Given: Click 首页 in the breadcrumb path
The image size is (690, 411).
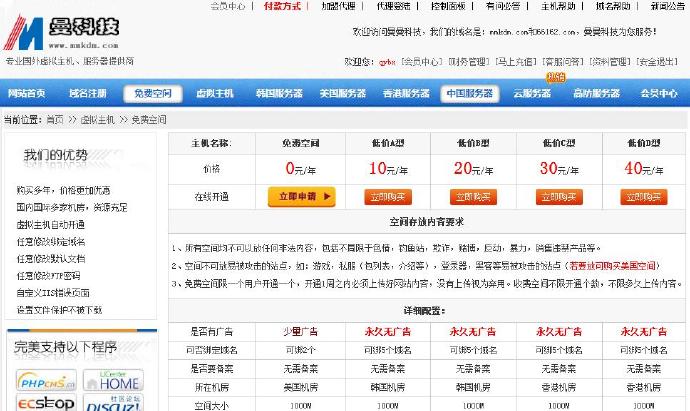Looking at the screenshot, I should [x=56, y=119].
